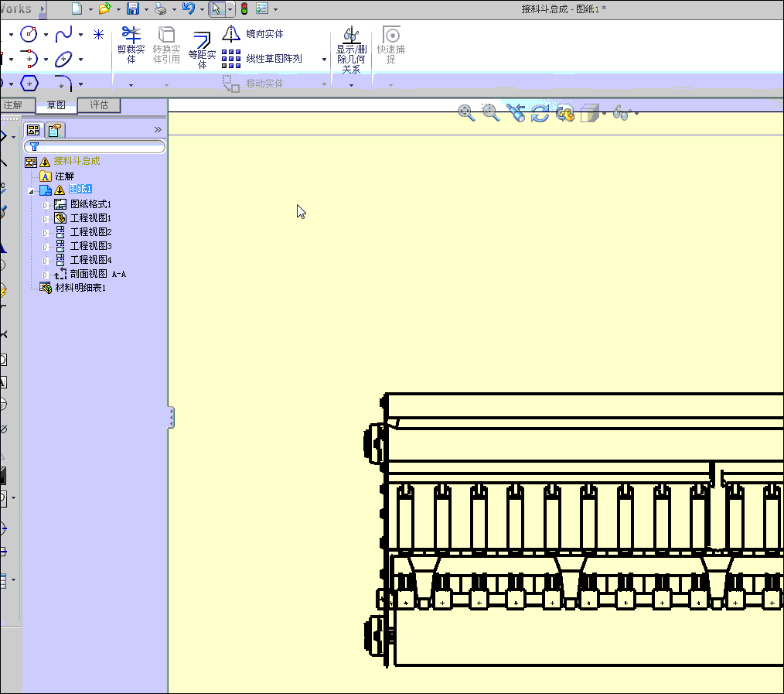Image resolution: width=784 pixels, height=694 pixels.
Task: Expand panel tabs with double chevron
Action: (158, 130)
